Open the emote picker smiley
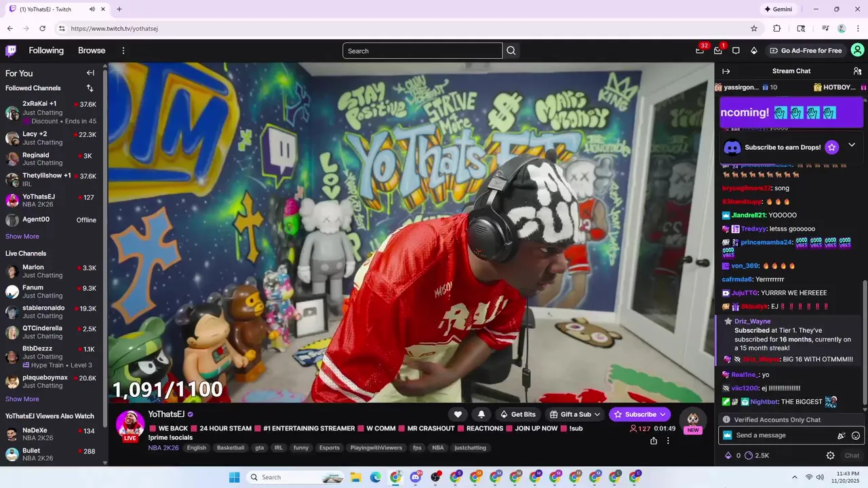This screenshot has height=488, width=868. (856, 436)
